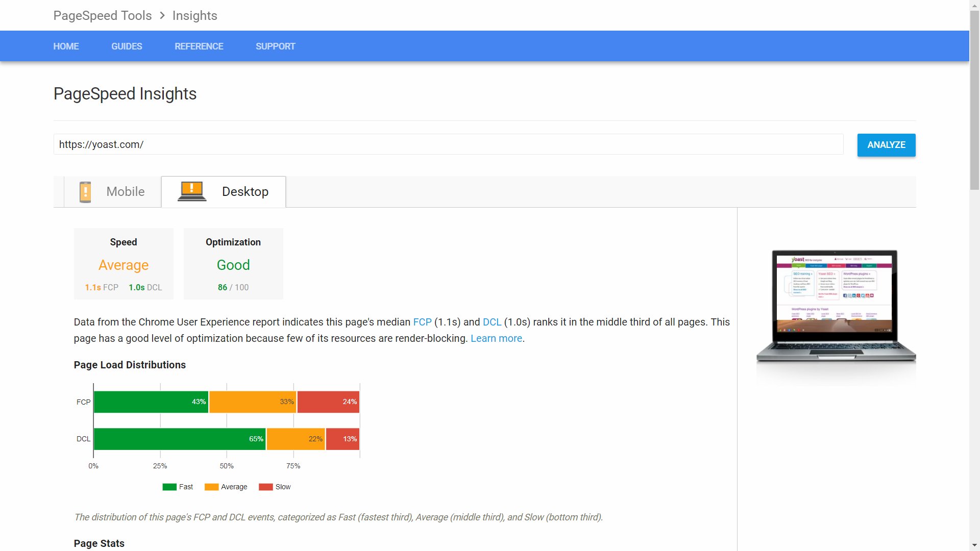Open the FCP link in description
980x551 pixels.
422,322
